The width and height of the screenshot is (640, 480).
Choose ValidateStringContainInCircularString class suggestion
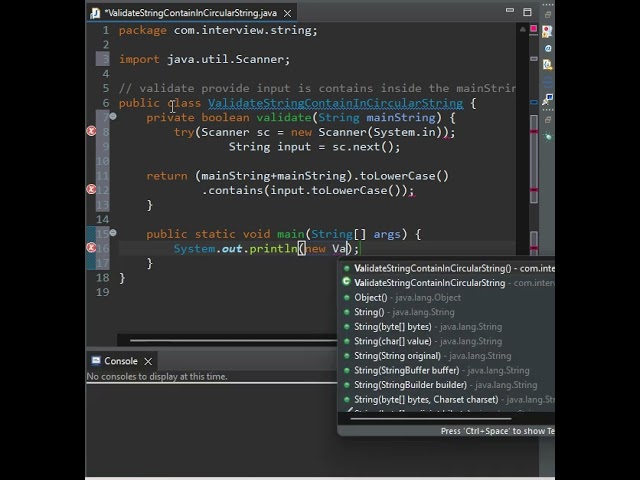tap(448, 283)
